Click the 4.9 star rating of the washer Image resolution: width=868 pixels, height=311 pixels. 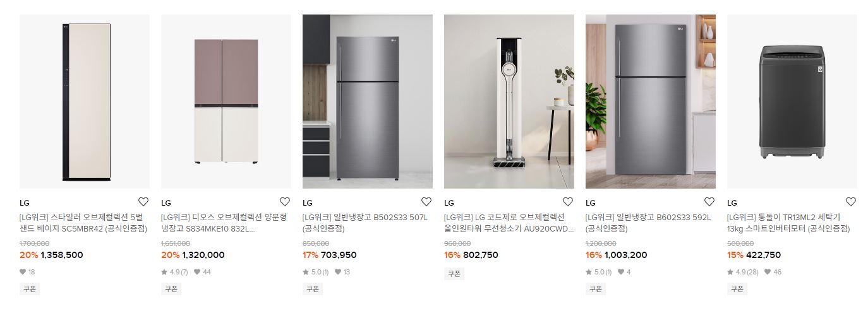click(x=743, y=272)
